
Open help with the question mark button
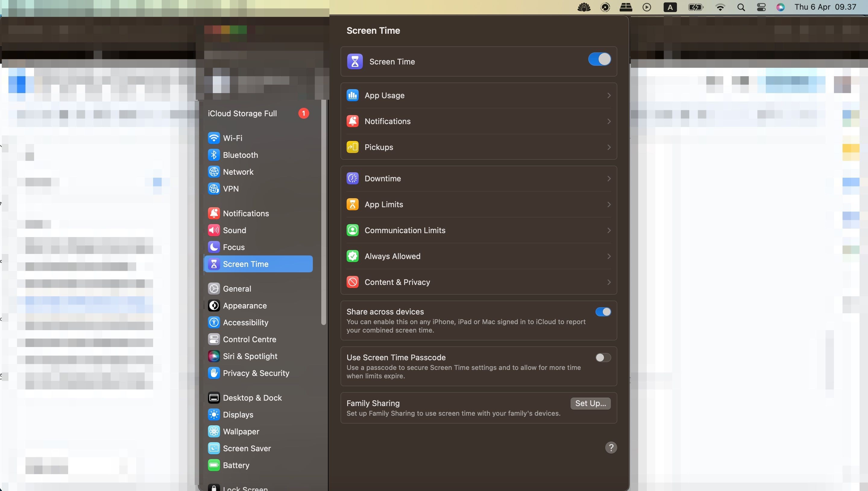click(611, 448)
